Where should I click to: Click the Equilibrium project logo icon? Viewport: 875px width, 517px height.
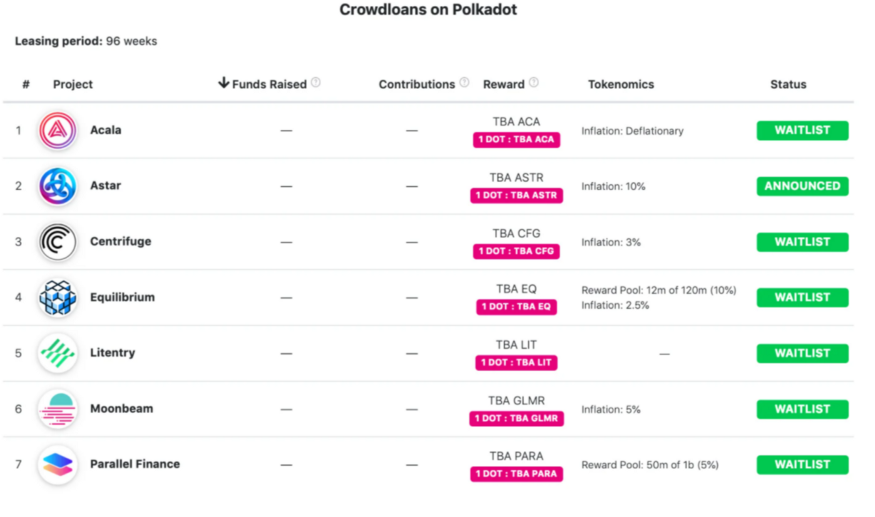(x=57, y=298)
